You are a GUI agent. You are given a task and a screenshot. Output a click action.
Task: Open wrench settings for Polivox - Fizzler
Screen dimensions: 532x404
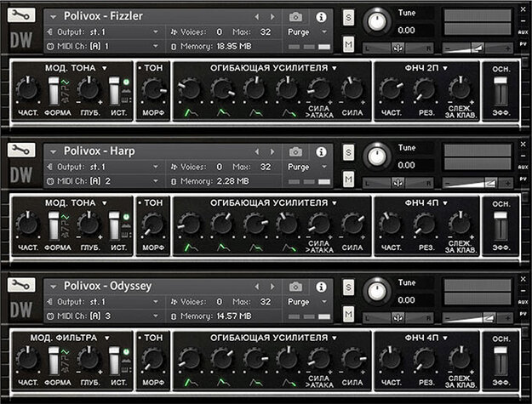click(x=21, y=15)
